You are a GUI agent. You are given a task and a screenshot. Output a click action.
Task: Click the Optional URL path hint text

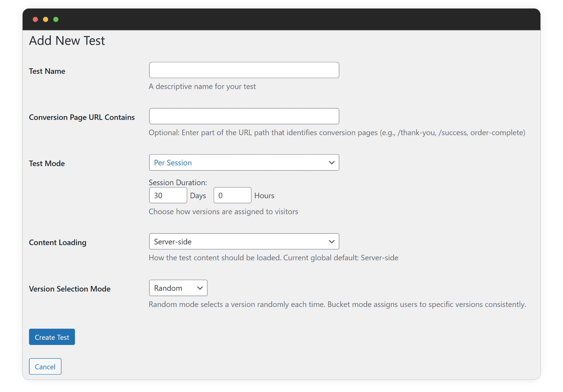337,133
